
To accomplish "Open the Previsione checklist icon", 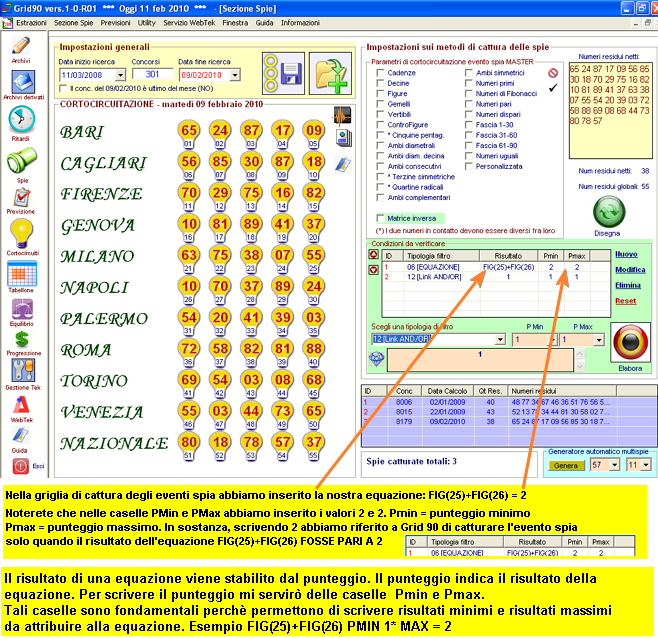I will [22, 197].
